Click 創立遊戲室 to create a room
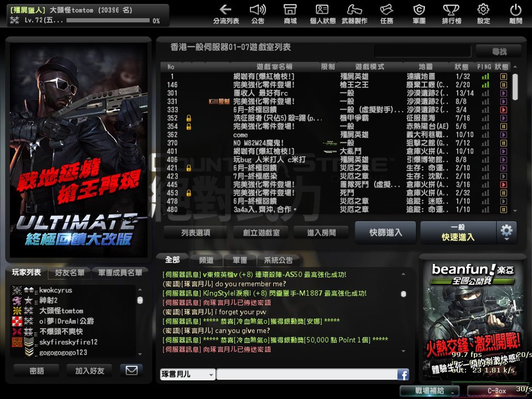Viewport: 532px width, 399px height. [261, 232]
